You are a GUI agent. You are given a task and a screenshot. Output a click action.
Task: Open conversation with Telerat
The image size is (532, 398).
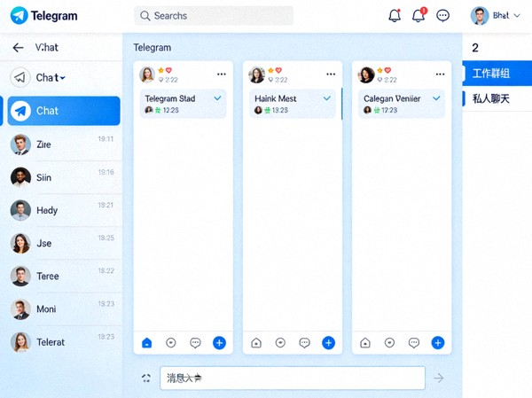coord(62,342)
